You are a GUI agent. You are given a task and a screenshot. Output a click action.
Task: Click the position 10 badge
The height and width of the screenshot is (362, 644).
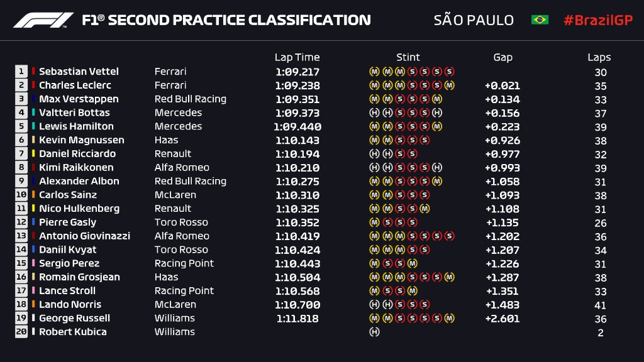[x=21, y=195]
